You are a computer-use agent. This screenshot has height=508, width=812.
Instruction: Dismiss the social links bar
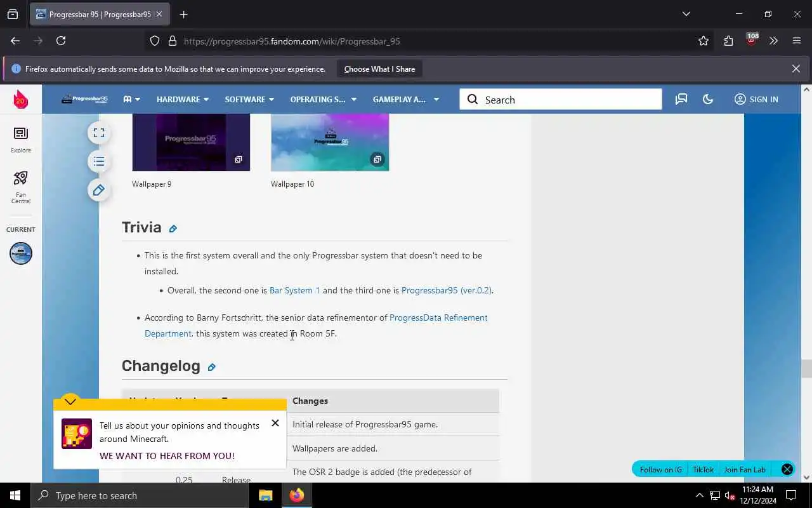(787, 469)
